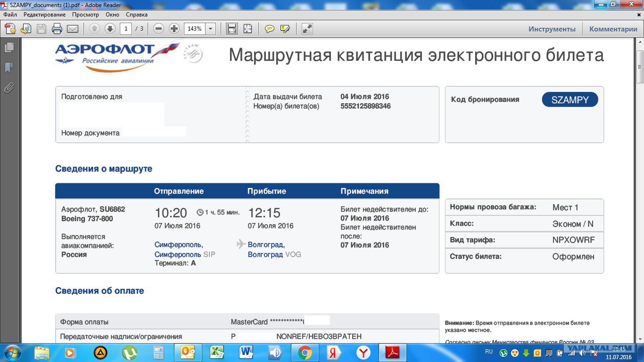Open Windows Media Player from the taskbar

click(x=70, y=353)
